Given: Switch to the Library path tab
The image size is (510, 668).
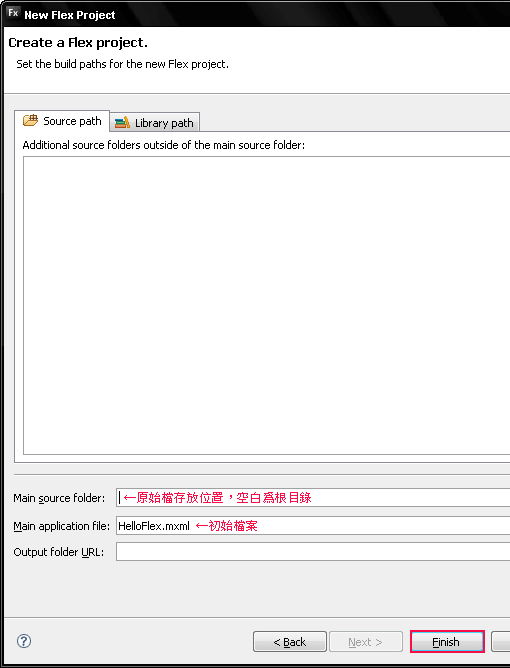Looking at the screenshot, I should pos(155,122).
